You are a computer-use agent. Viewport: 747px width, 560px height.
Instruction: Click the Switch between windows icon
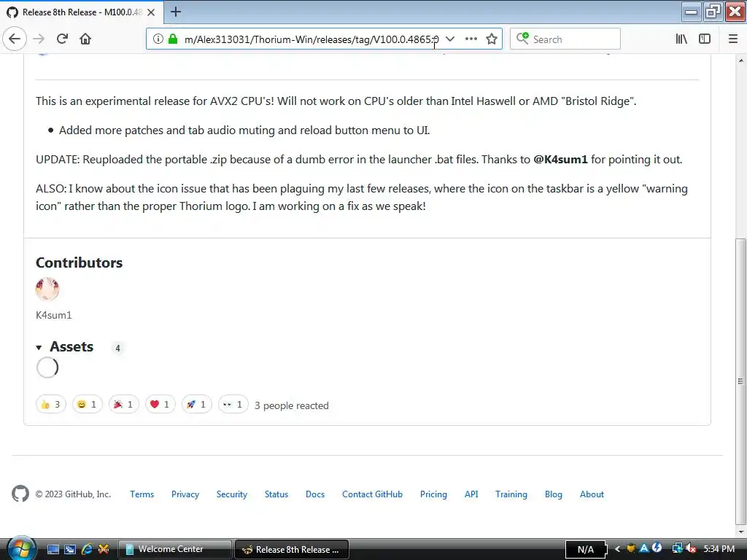[70, 549]
